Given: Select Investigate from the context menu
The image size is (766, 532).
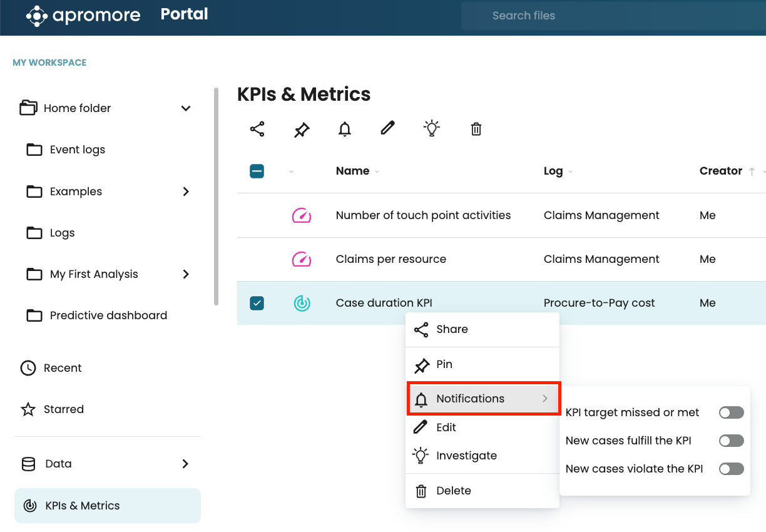Looking at the screenshot, I should coord(466,456).
